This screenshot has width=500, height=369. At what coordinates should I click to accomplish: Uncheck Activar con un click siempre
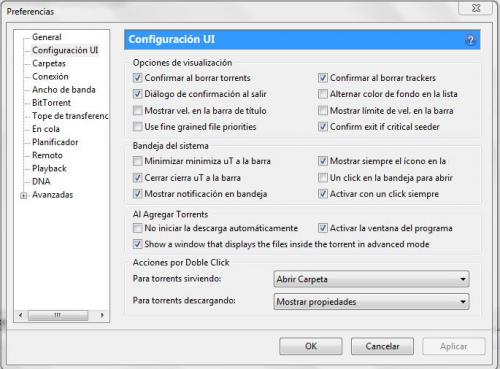323,194
